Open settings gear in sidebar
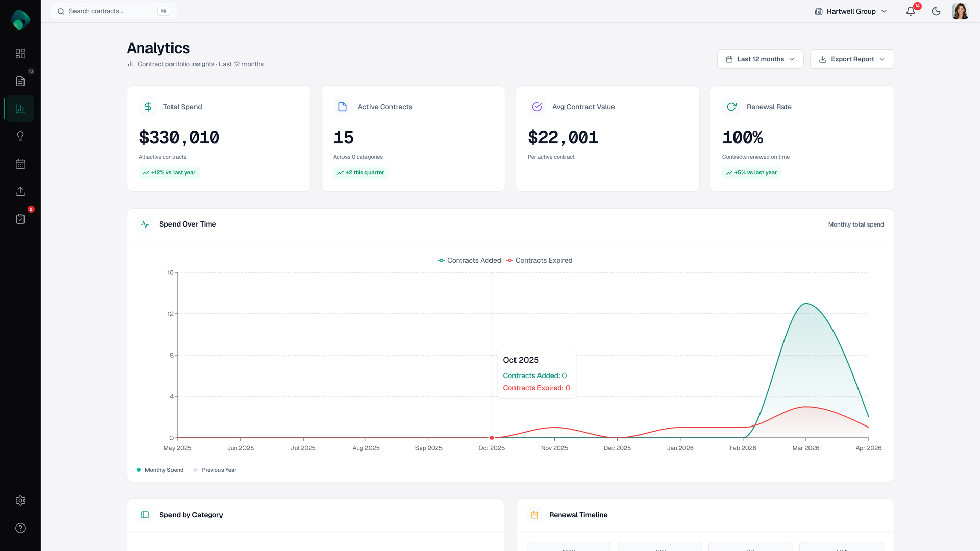This screenshot has width=980, height=551. point(20,500)
